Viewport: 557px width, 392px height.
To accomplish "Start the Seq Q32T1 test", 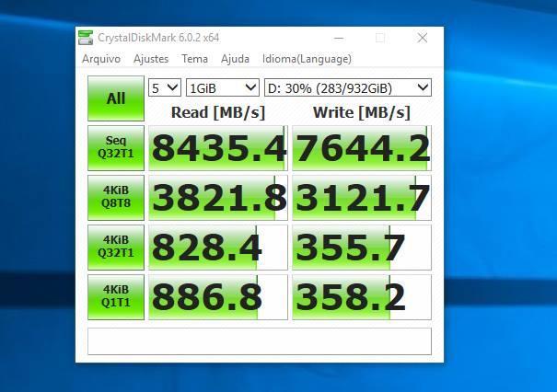I will 116,148.
